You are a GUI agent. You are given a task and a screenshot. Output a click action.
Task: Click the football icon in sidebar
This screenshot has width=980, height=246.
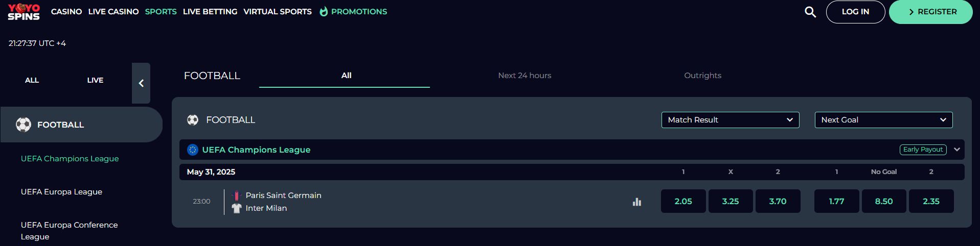tap(24, 125)
